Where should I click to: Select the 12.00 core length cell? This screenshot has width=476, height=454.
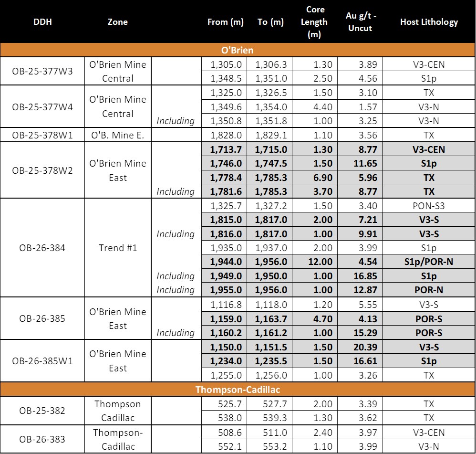[315, 262]
